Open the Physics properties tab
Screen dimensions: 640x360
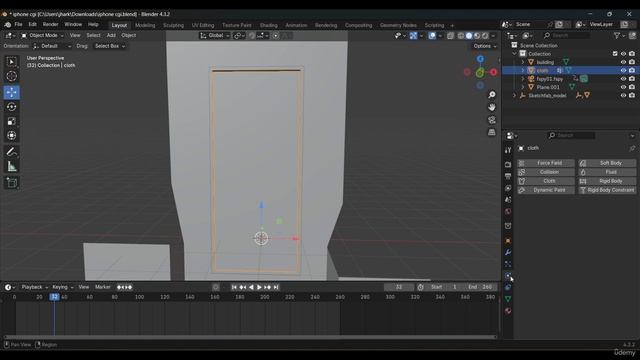tap(508, 276)
